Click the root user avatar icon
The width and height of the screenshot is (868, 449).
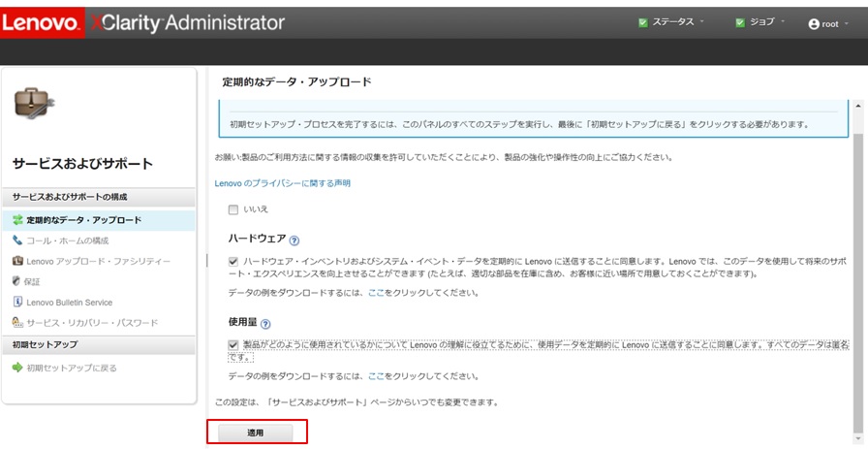point(813,24)
